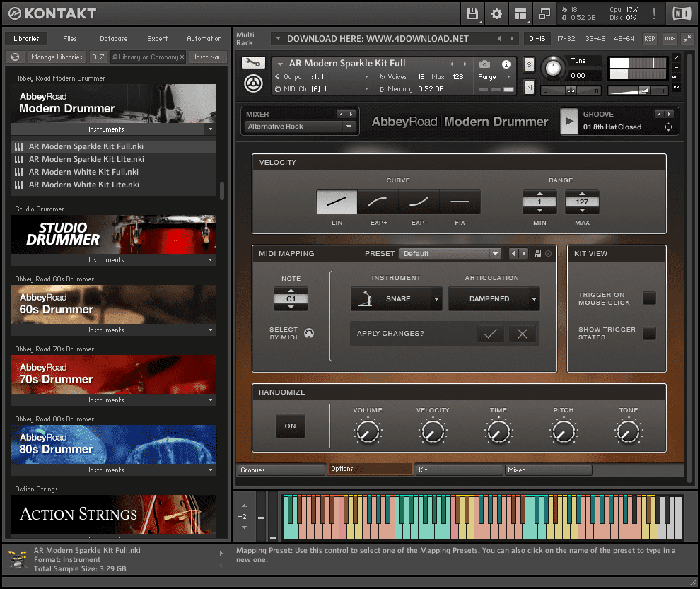The image size is (700, 589).
Task: Click the minimized view window icon
Action: 544,14
